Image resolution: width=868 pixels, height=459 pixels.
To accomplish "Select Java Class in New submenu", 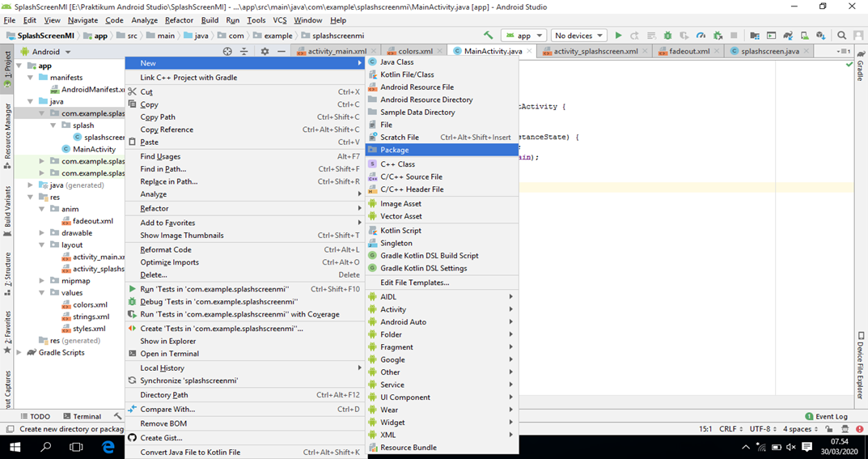I will click(x=442, y=62).
